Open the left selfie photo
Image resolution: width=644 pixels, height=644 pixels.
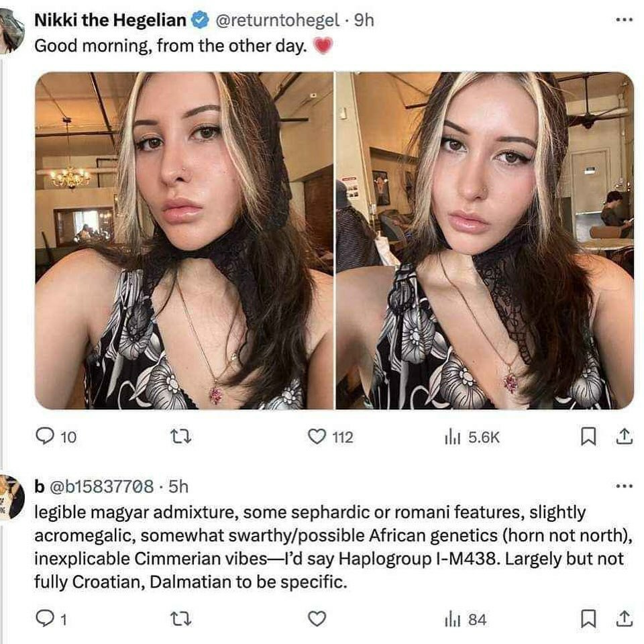coord(184,241)
